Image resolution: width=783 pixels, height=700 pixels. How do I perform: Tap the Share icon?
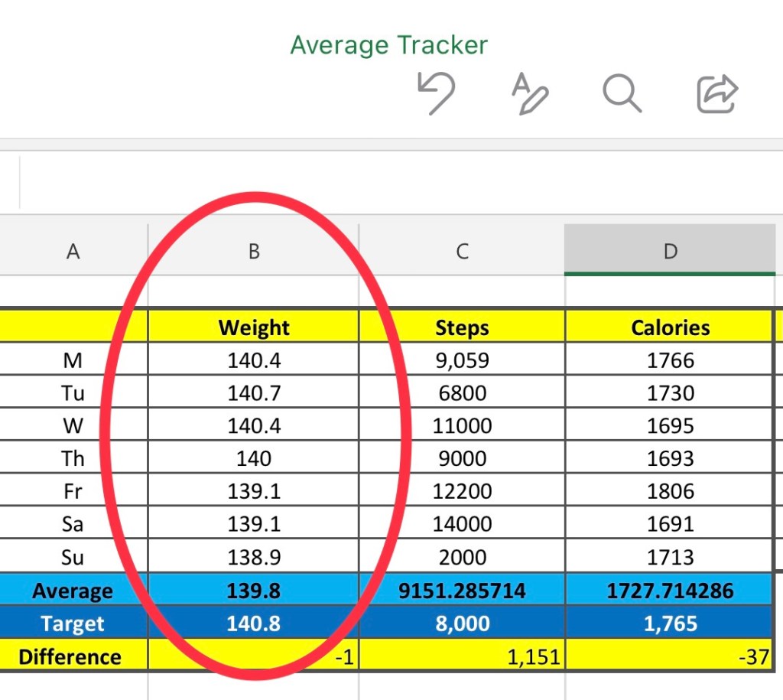(x=717, y=94)
